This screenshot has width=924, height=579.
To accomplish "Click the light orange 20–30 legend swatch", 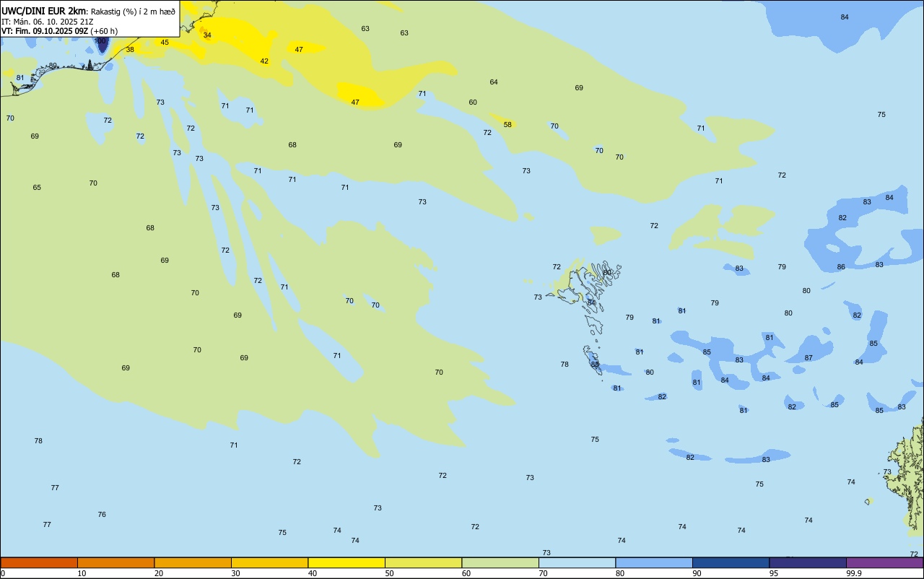I will tap(193, 562).
